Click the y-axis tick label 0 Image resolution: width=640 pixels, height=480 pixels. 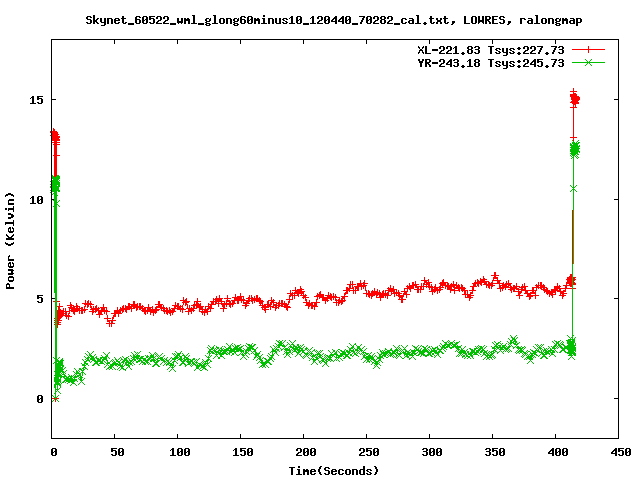tap(40, 399)
